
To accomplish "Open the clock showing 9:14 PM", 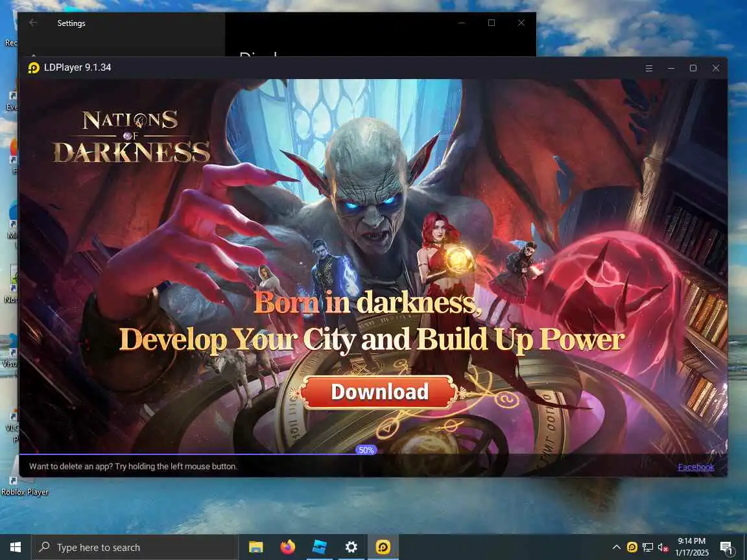I will point(691,547).
